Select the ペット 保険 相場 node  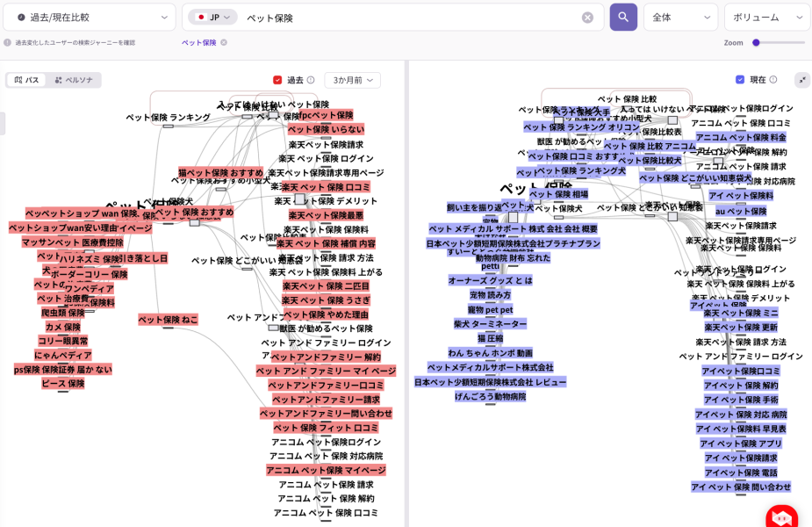coord(558,194)
